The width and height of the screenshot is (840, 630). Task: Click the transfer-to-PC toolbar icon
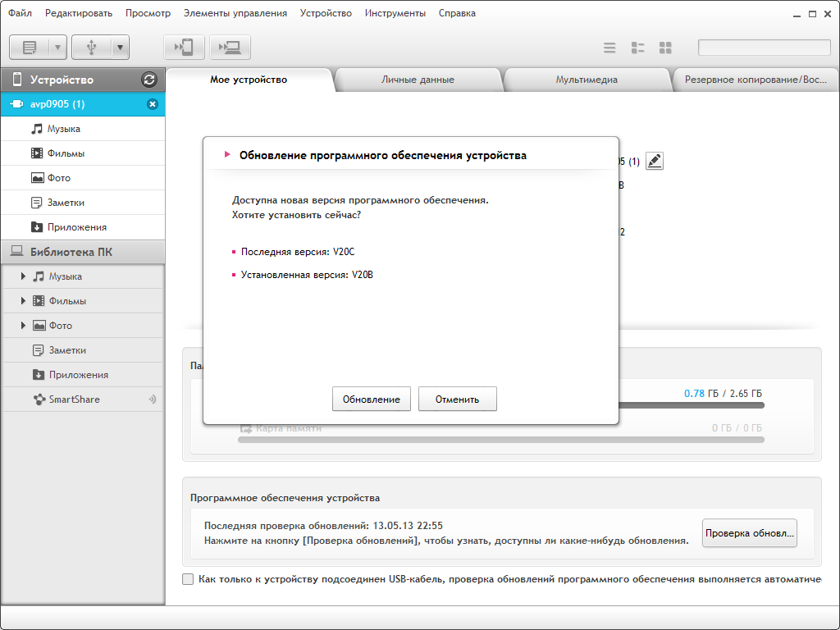coord(230,48)
